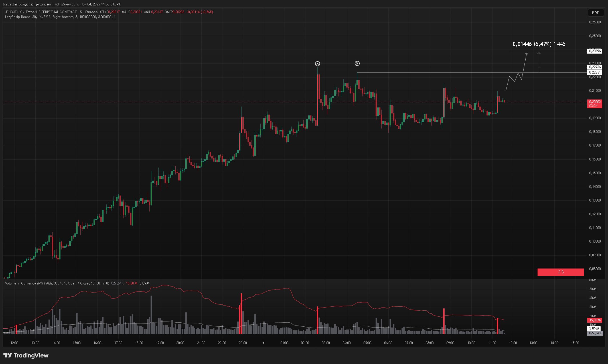This screenshot has height=364, width=608.
Task: Select the 0,22351 price level label
Action: pos(595,72)
